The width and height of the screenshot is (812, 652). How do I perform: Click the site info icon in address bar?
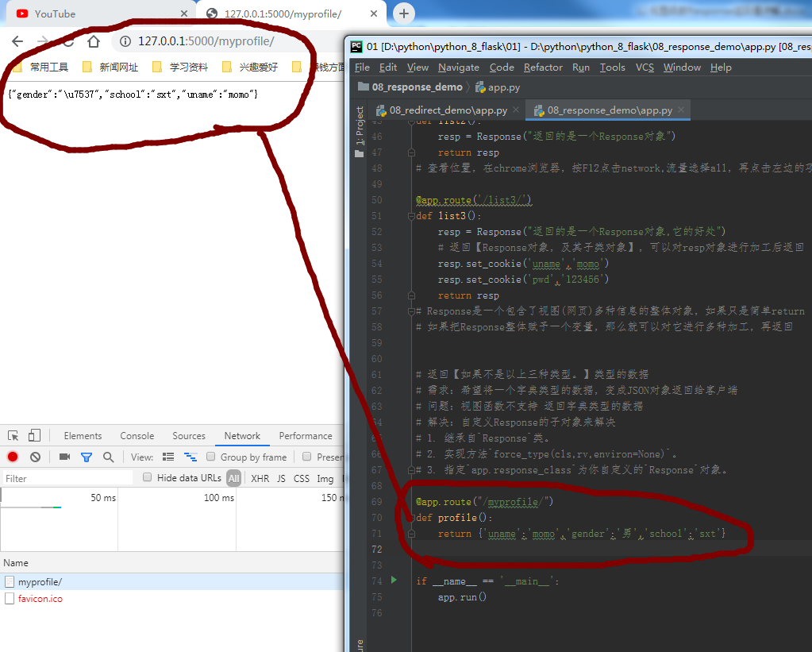(125, 41)
